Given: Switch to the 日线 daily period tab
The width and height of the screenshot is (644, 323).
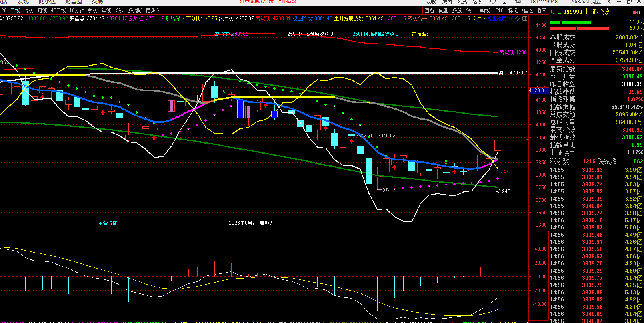Looking at the screenshot, I should (x=15, y=10).
